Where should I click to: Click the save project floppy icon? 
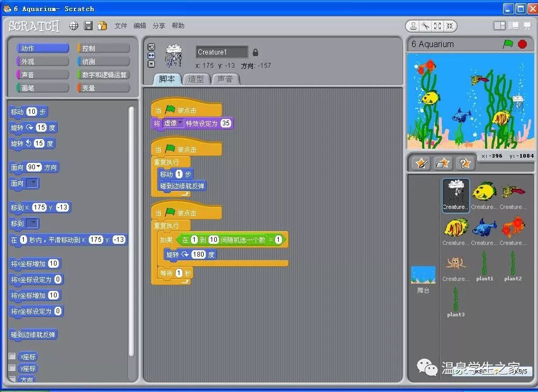point(88,26)
